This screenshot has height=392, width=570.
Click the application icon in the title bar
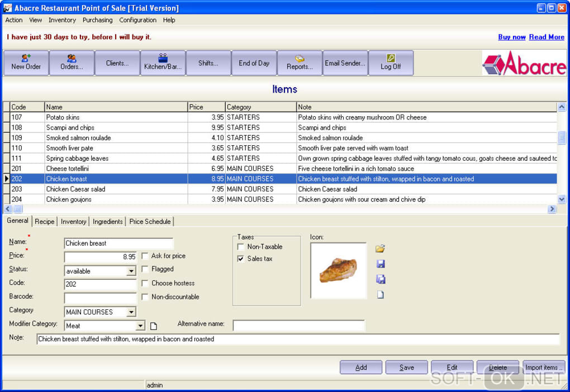pyautogui.click(x=7, y=8)
